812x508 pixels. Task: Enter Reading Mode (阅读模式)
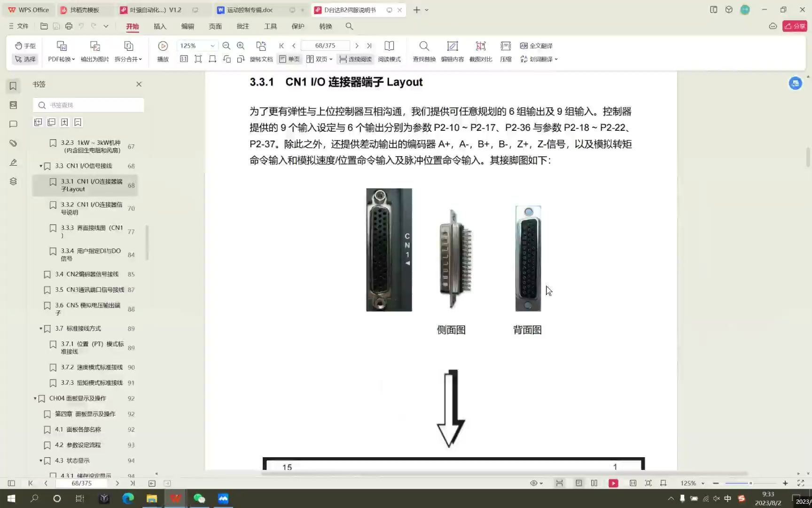[x=389, y=51]
